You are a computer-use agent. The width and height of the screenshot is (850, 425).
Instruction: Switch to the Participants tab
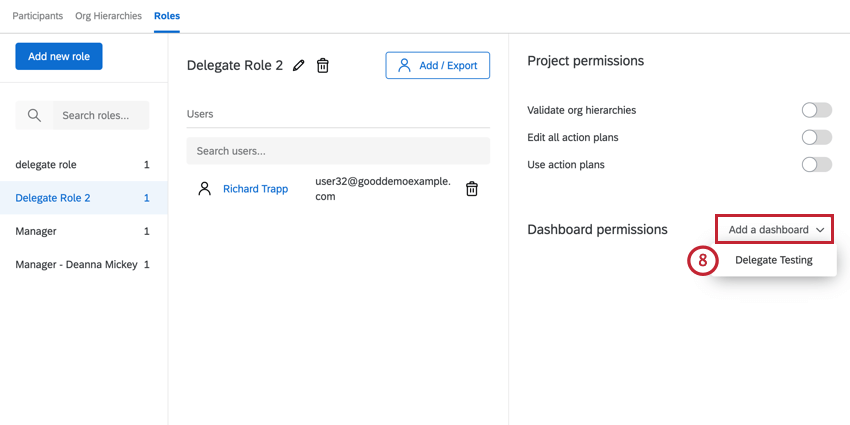[38, 16]
